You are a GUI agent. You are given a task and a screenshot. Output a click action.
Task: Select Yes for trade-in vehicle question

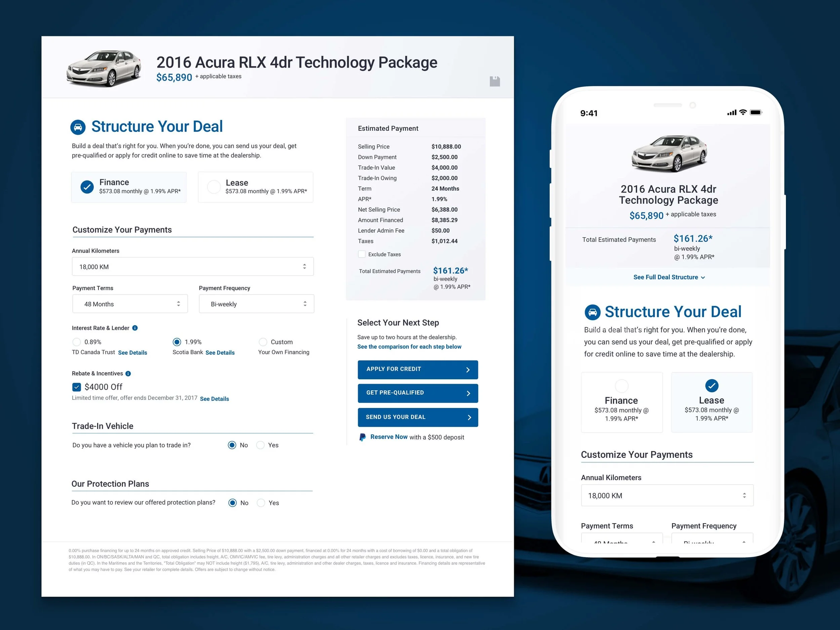click(260, 445)
